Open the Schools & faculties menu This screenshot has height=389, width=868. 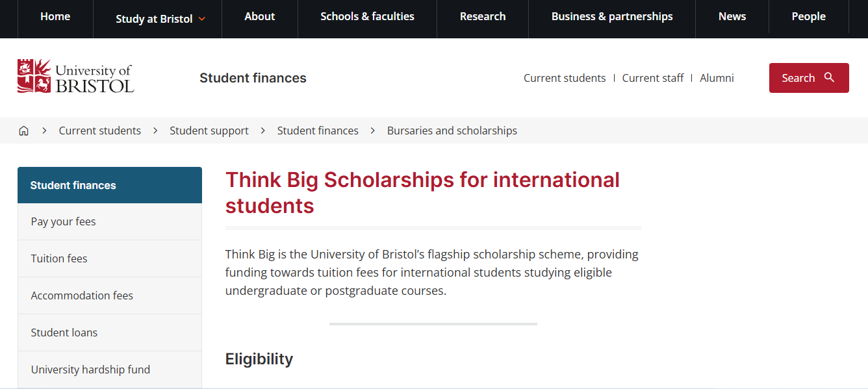coord(367,16)
